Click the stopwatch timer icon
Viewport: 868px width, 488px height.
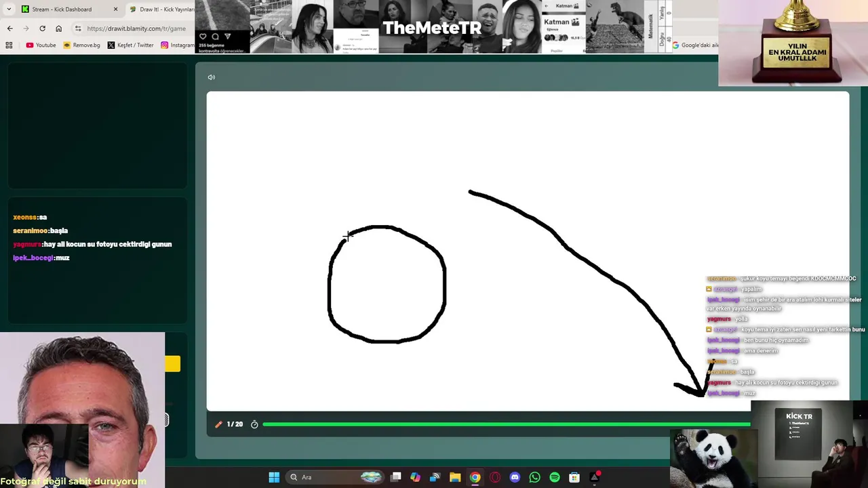click(x=254, y=424)
